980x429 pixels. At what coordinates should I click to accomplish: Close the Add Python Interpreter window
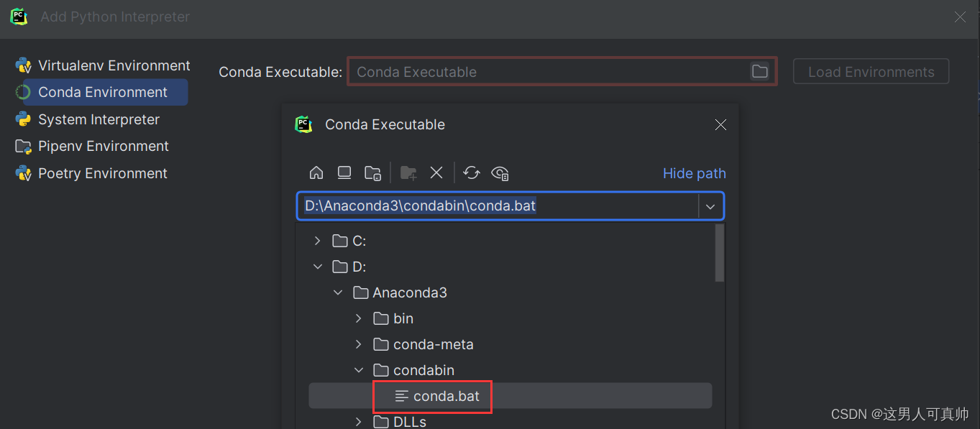coord(960,17)
